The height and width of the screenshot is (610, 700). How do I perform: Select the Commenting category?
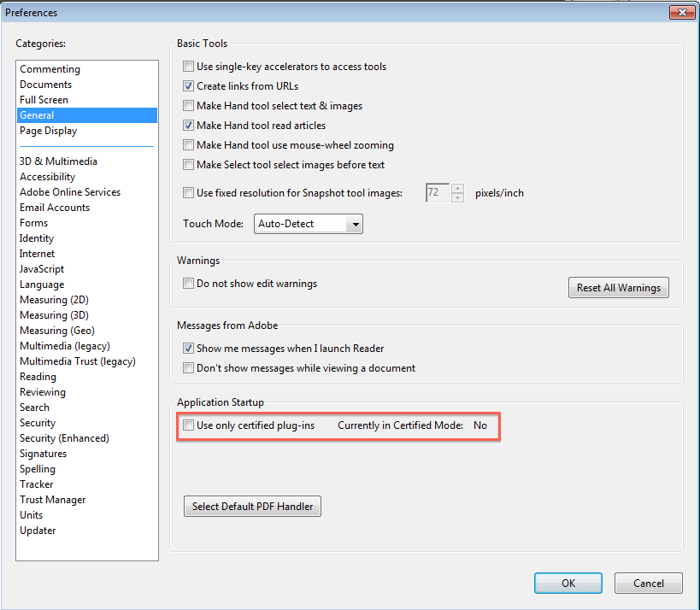point(87,69)
